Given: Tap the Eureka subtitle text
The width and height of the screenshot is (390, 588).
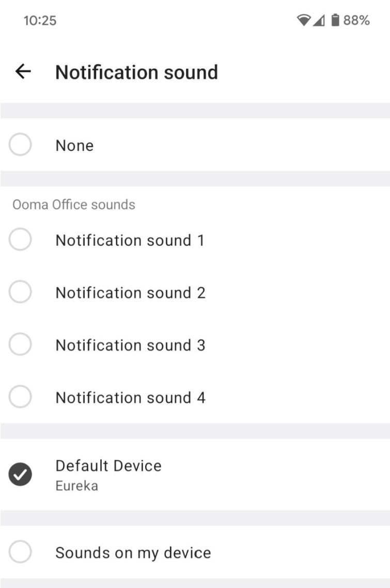Looking at the screenshot, I should (x=77, y=486).
